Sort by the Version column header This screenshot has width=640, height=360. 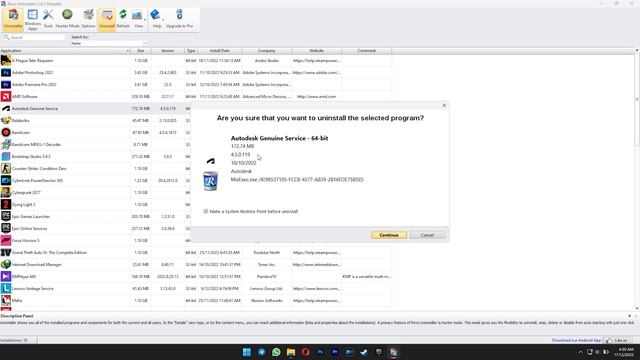[x=168, y=51]
